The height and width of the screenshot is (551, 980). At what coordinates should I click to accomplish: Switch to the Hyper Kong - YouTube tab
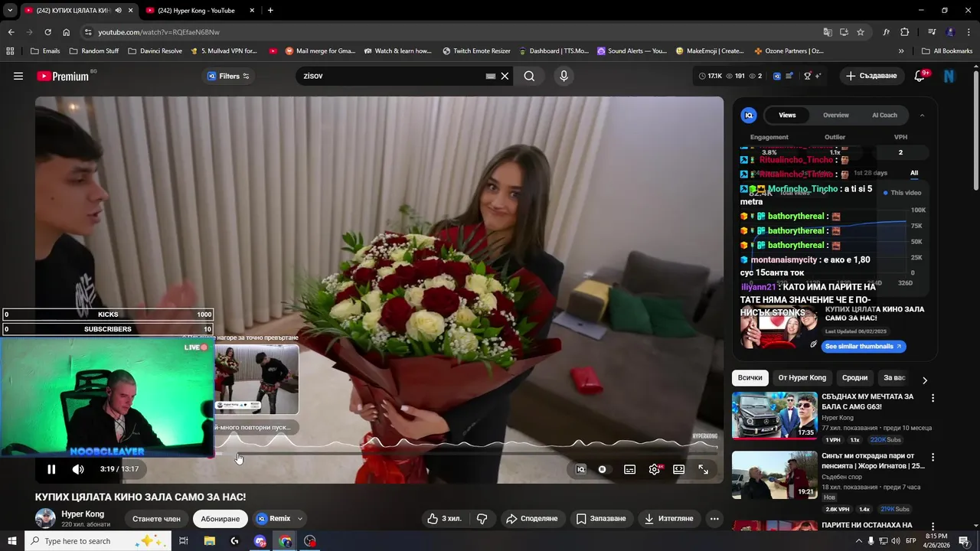[x=196, y=11]
